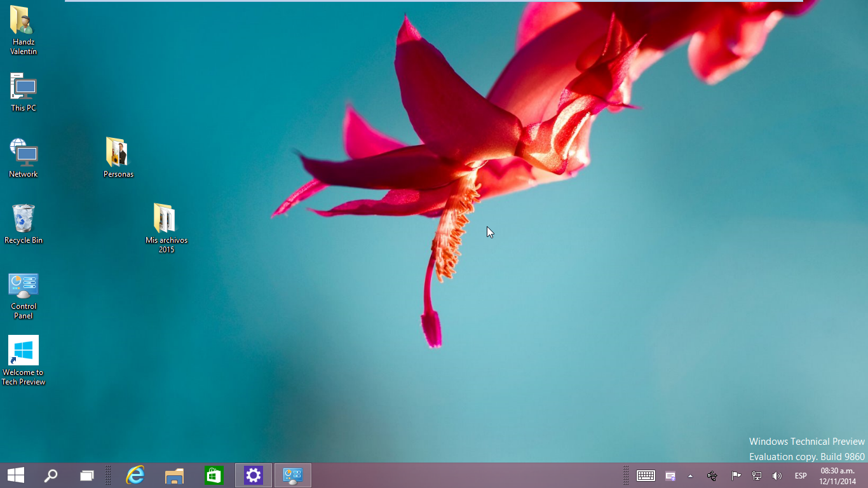The image size is (868, 488).
Task: Open File Explorer from the taskbar
Action: coord(174,475)
